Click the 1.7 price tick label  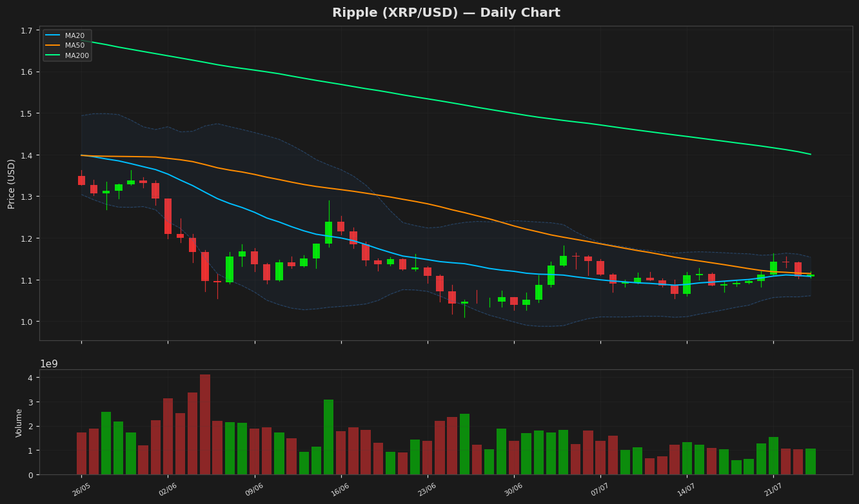pyautogui.click(x=26, y=30)
